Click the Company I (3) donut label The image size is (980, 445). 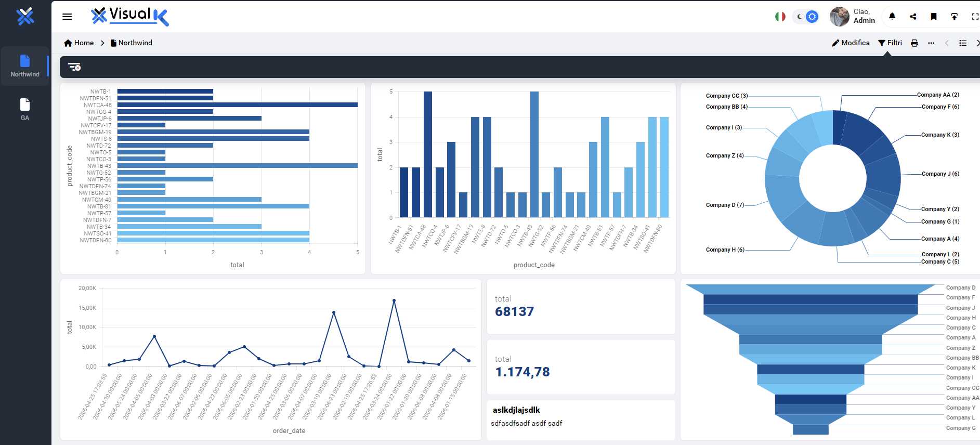click(724, 127)
